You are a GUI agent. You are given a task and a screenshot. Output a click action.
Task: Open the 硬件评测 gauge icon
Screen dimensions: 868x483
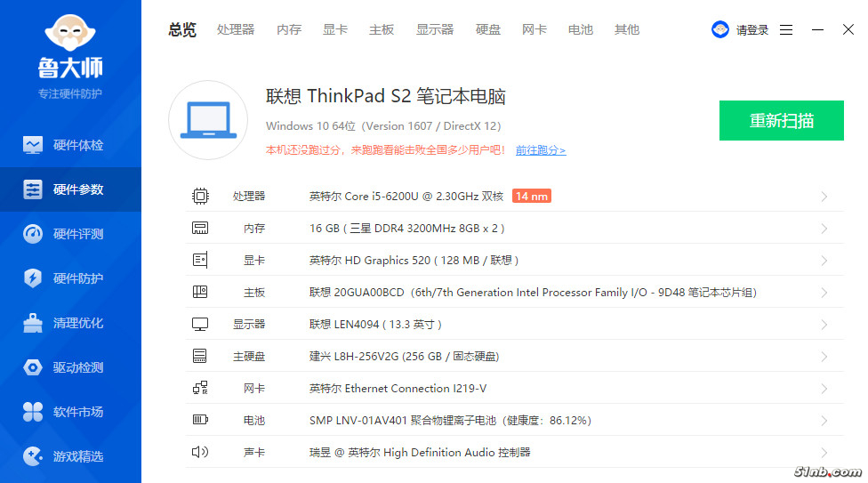click(33, 234)
